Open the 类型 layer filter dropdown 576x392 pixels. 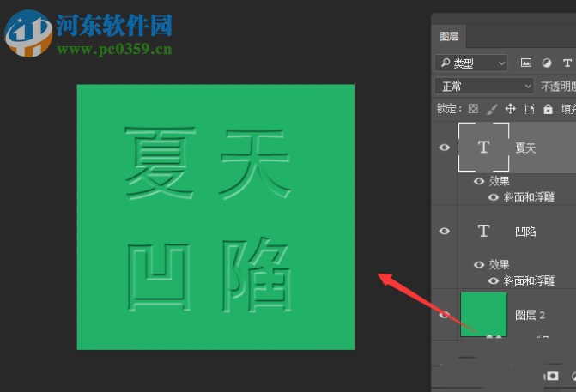click(471, 63)
